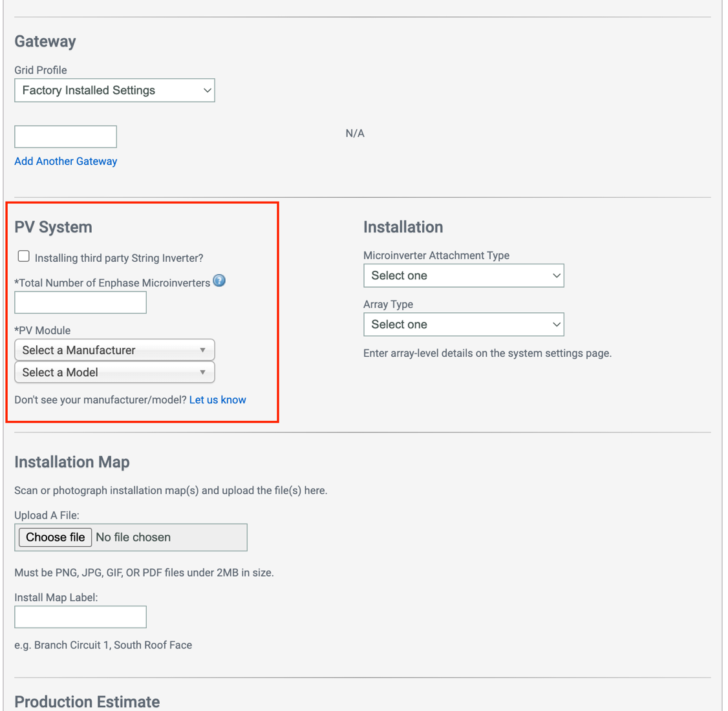Expand the Select a Manufacturer dropdown
The height and width of the screenshot is (711, 728).
[114, 350]
